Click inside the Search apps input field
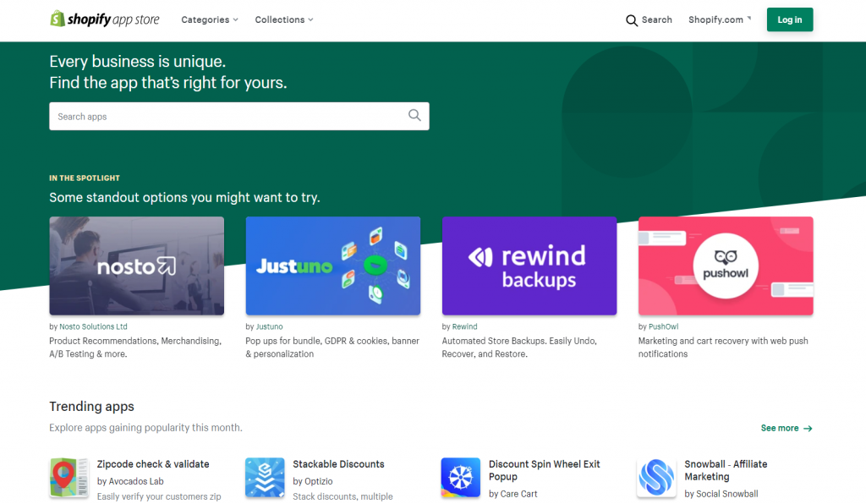The image size is (866, 504). coord(211,116)
